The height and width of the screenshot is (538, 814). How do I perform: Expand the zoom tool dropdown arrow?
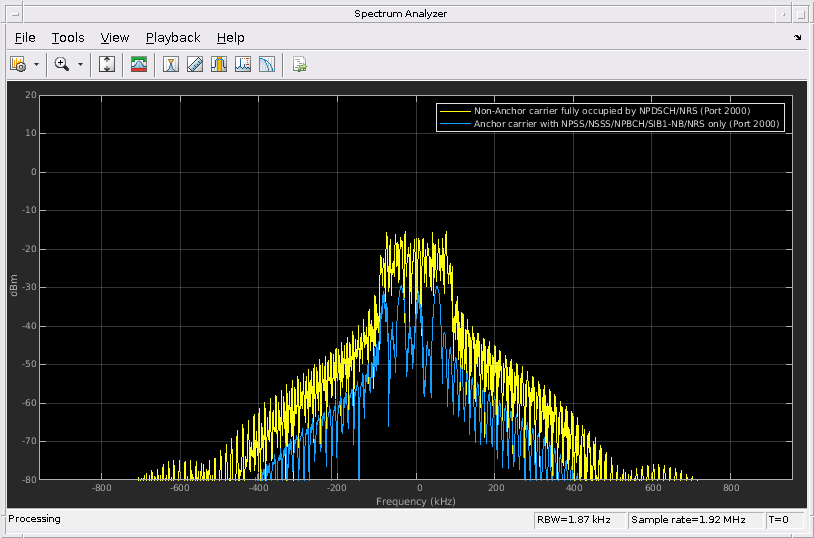81,64
